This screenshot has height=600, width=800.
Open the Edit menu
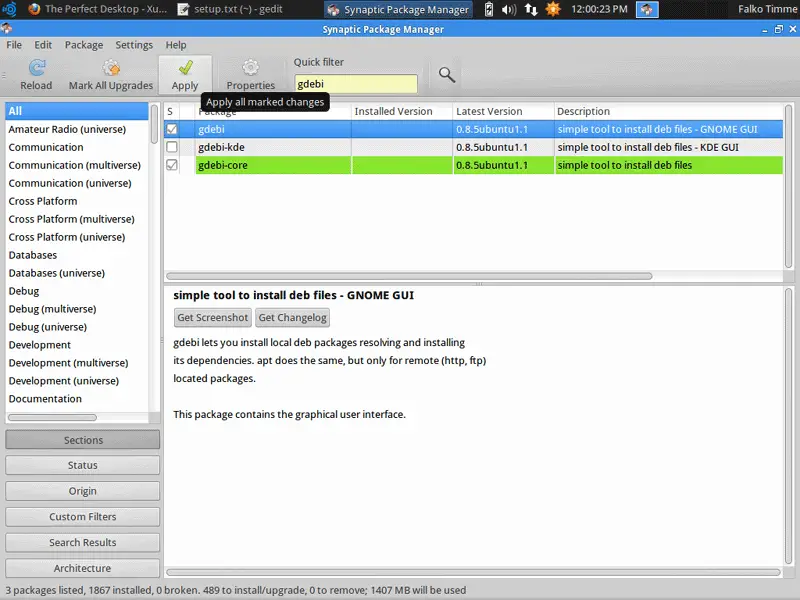pos(43,45)
